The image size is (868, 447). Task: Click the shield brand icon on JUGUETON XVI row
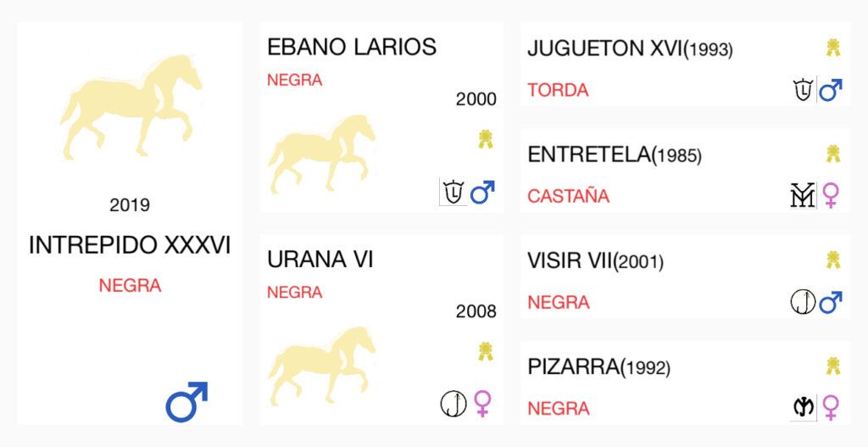[x=804, y=90]
